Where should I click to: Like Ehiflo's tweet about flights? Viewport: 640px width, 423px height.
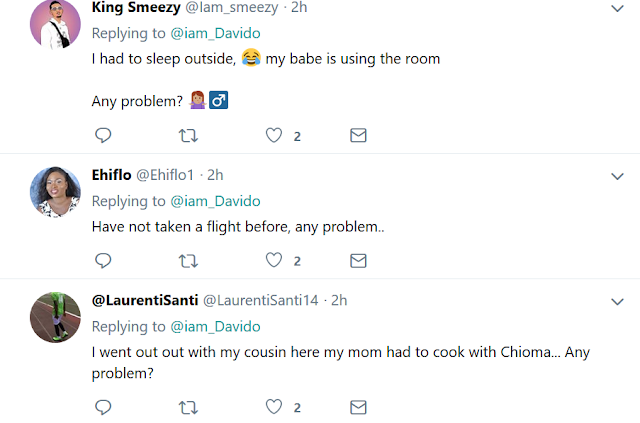point(274,260)
